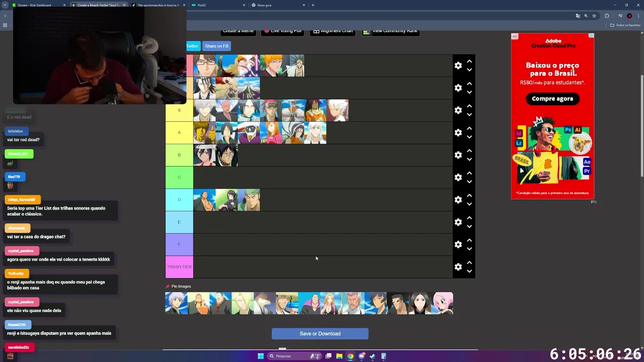
Task: Switch to The sportsmanship in boxing tab
Action: click(x=158, y=5)
